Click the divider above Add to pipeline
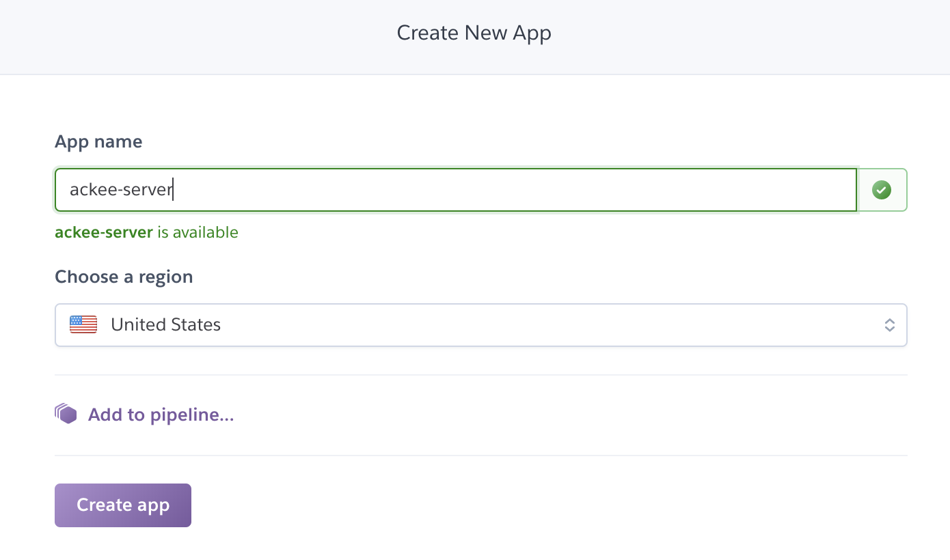 480,375
